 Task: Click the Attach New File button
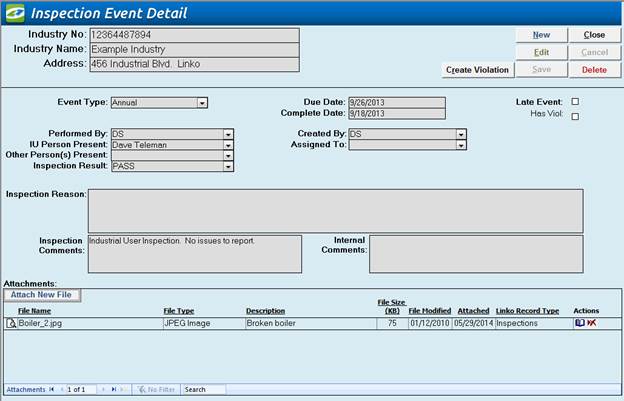pos(42,295)
